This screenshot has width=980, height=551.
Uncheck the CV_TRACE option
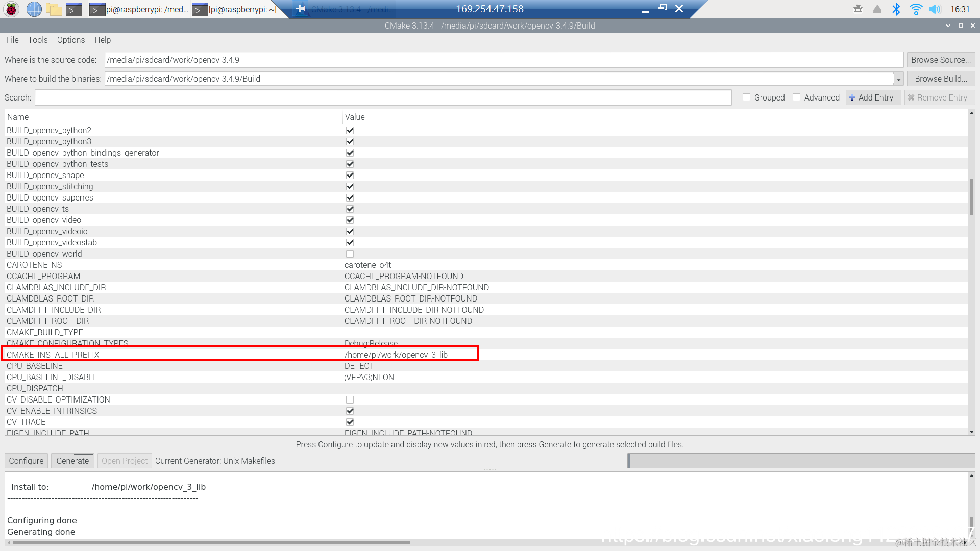pos(350,422)
